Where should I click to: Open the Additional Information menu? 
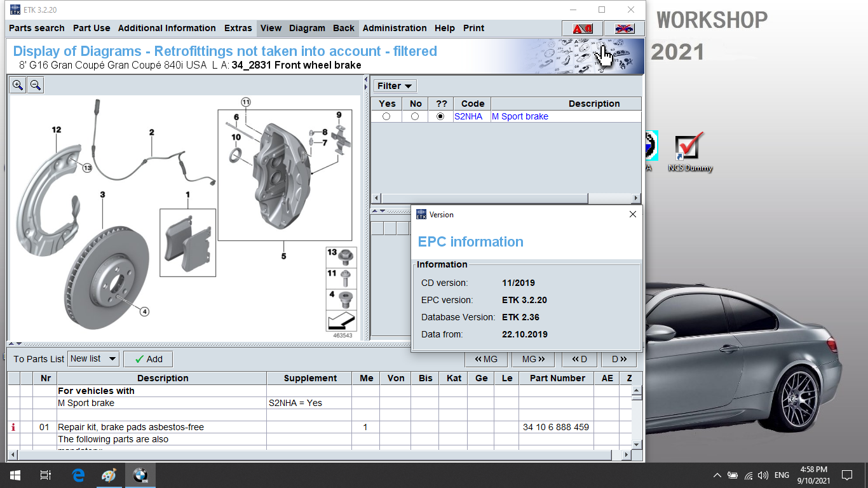[167, 28]
